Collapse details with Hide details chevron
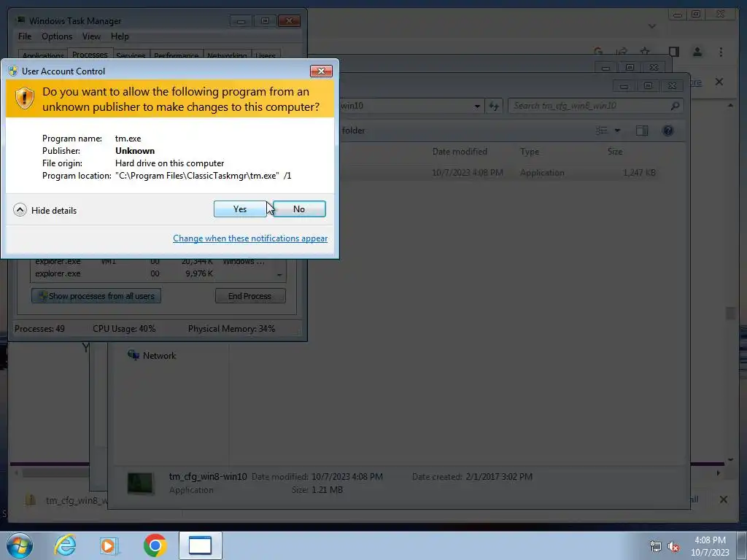This screenshot has height=560, width=747. 20,210
